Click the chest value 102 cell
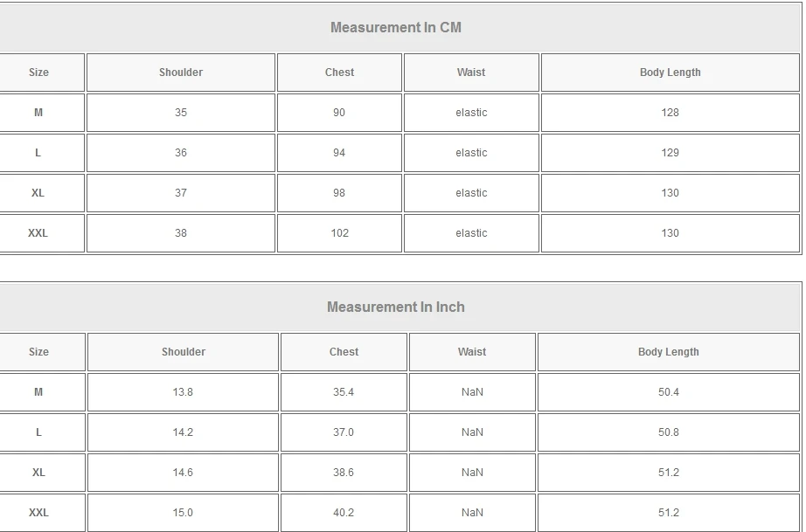The width and height of the screenshot is (806, 532). tap(339, 233)
